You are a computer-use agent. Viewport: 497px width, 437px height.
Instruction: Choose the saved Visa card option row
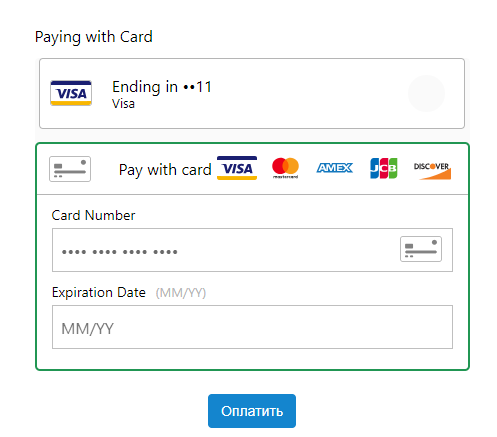[252, 93]
